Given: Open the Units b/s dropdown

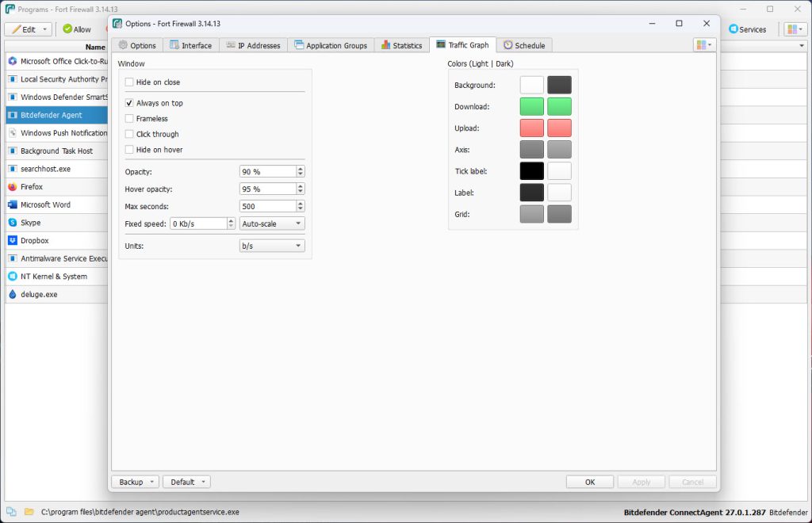Looking at the screenshot, I should point(272,246).
